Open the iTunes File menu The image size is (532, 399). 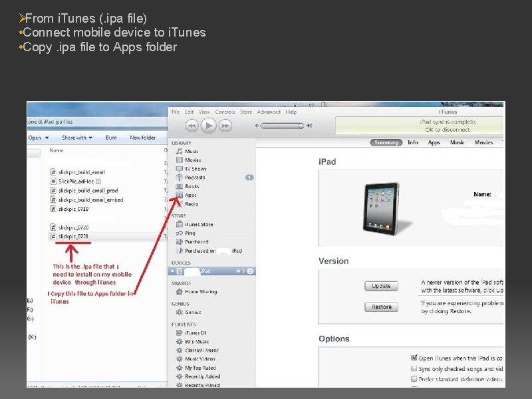[x=175, y=112]
